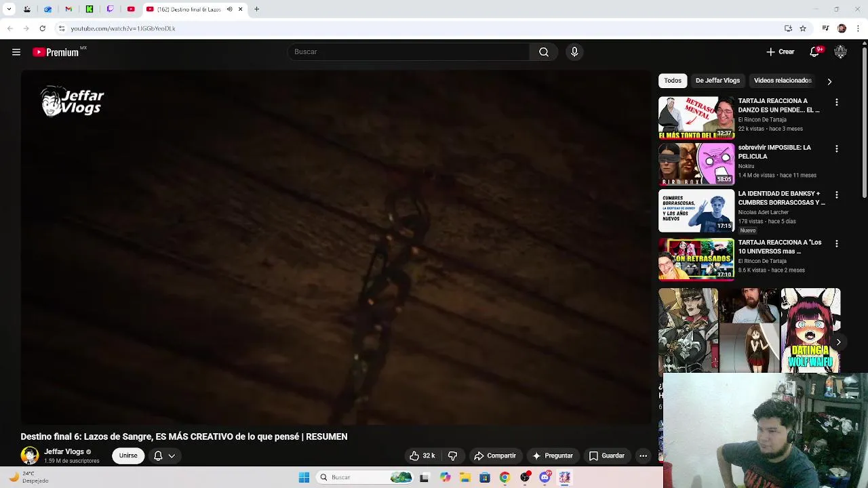
Task: Open Microsoft Store from the taskbar
Action: click(x=484, y=477)
